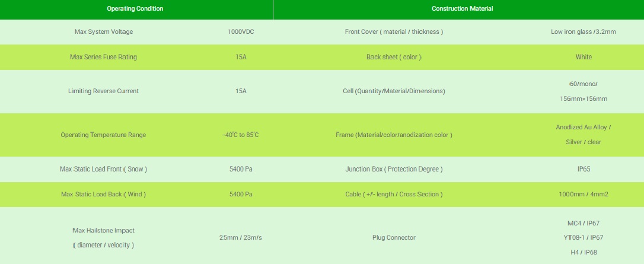The width and height of the screenshot is (644, 264).
Task: Click the Junction Box protection value IP65
Action: tap(584, 169)
